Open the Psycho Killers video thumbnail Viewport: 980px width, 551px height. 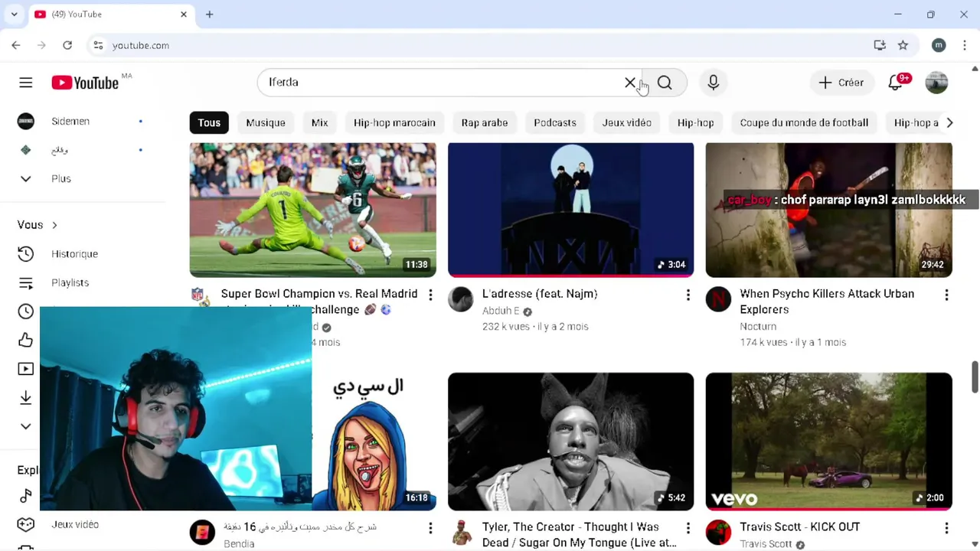(828, 210)
